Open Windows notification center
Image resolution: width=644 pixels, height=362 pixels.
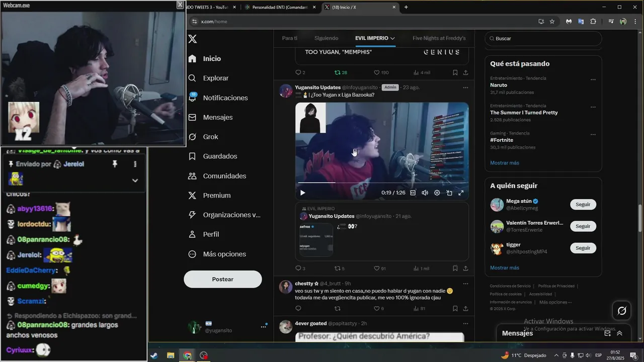click(x=633, y=355)
